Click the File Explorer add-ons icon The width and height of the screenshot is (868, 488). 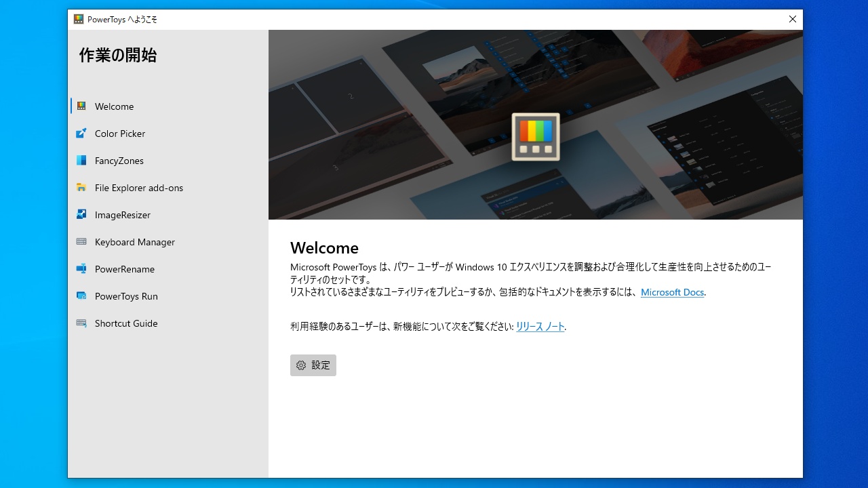point(81,188)
